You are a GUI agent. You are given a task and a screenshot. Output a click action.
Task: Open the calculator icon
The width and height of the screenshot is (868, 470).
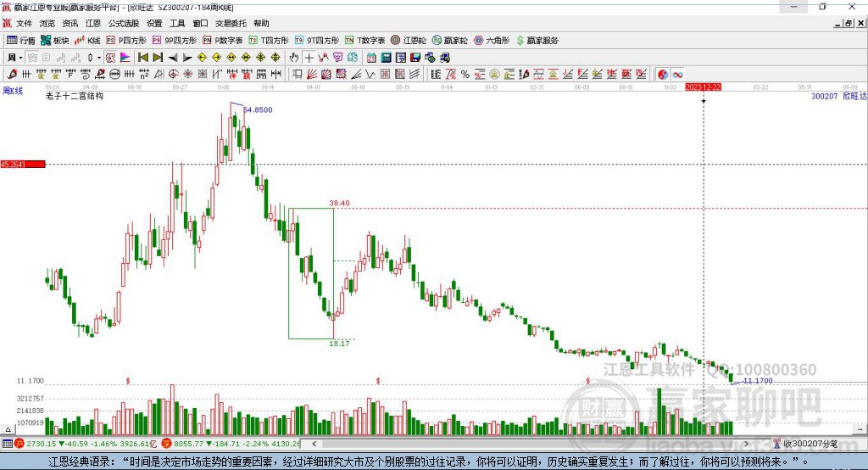[x=386, y=58]
